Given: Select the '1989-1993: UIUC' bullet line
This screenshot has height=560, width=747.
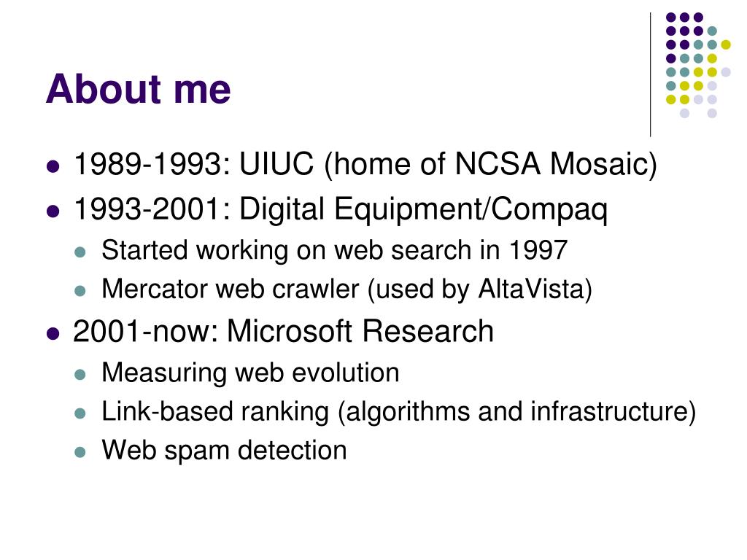Looking at the screenshot, I should coord(365,164).
